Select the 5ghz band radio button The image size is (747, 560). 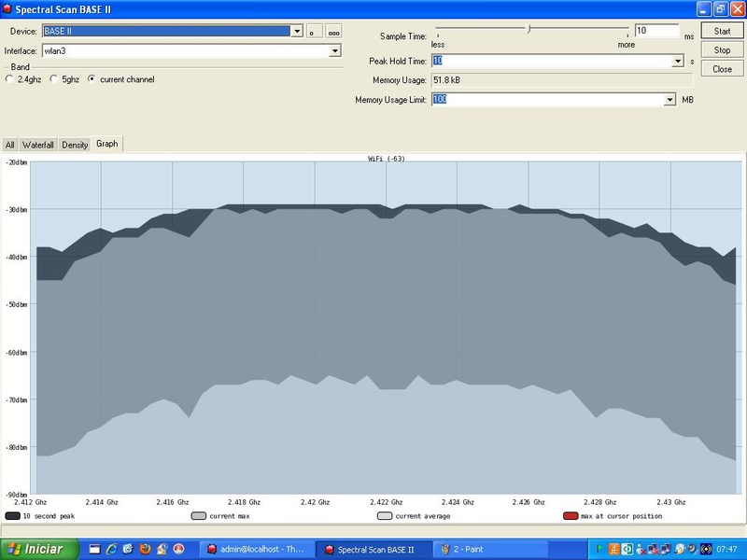[x=54, y=79]
